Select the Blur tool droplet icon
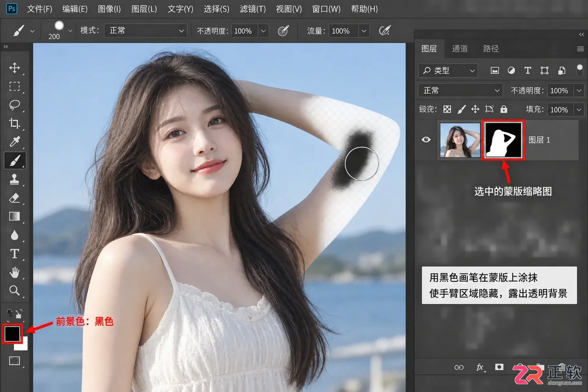588x392 pixels. click(15, 235)
